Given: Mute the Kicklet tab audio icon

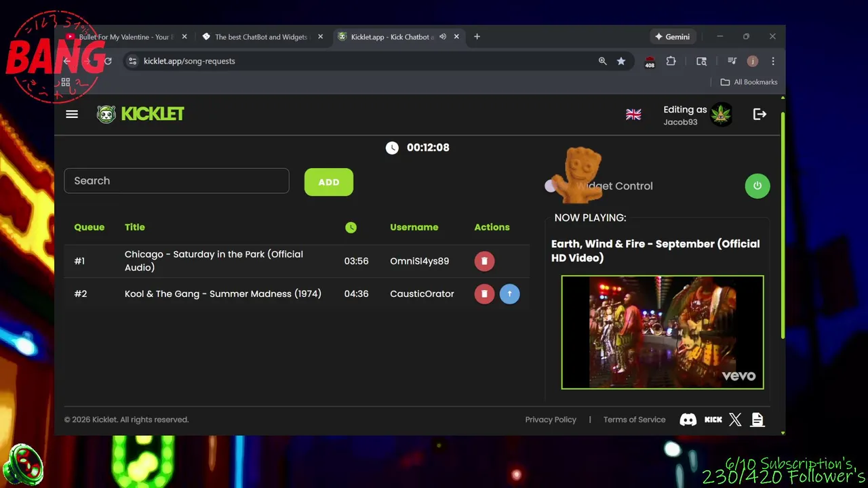Looking at the screenshot, I should pyautogui.click(x=443, y=37).
